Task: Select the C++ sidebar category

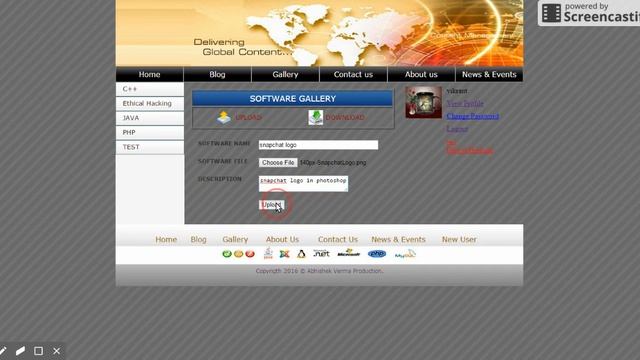Action: [x=150, y=89]
